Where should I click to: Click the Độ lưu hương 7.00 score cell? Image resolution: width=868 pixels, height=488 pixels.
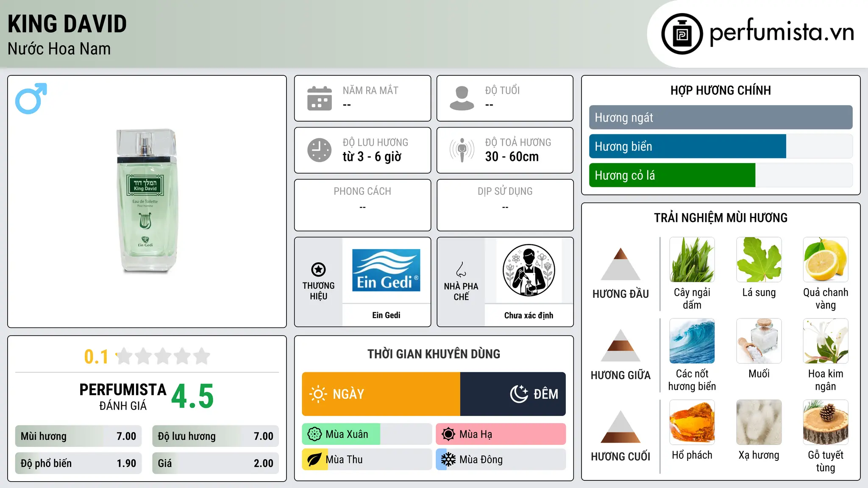click(215, 436)
